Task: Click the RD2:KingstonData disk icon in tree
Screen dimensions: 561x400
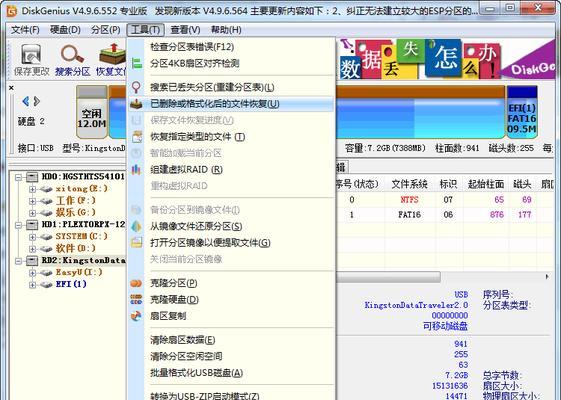Action: tap(32, 260)
